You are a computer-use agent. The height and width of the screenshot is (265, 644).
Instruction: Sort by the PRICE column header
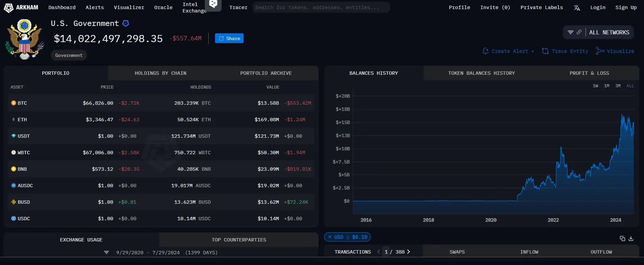pos(107,87)
